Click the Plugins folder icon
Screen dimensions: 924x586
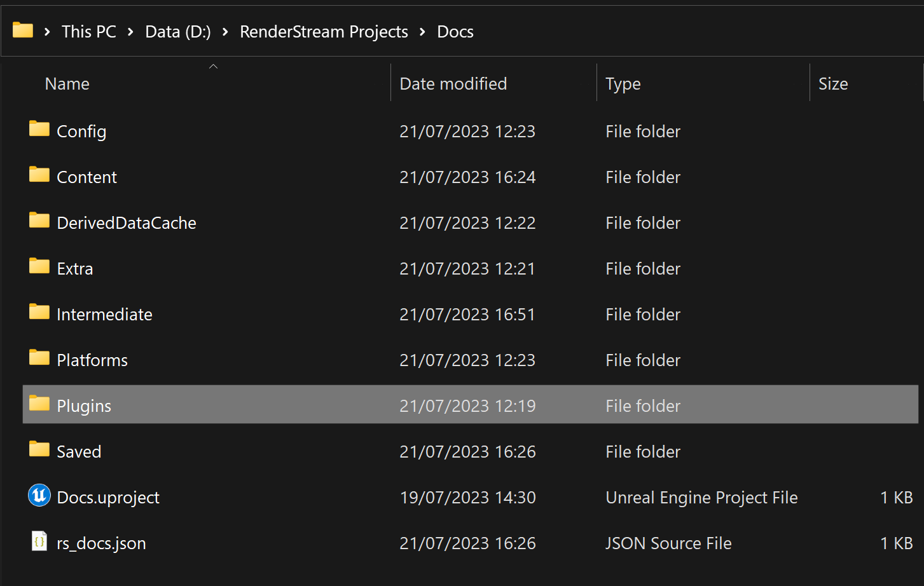point(39,404)
